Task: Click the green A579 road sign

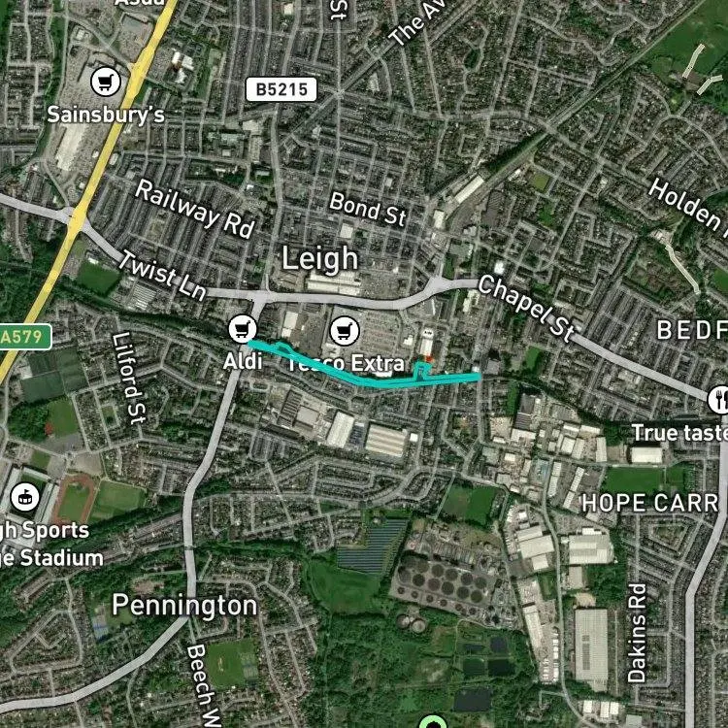Action: click(x=23, y=337)
